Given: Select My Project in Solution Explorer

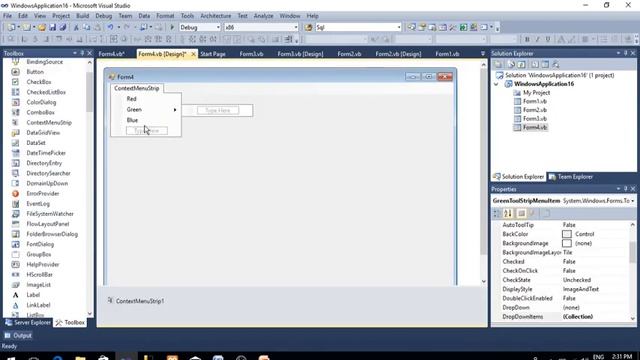Looking at the screenshot, I should [536, 93].
